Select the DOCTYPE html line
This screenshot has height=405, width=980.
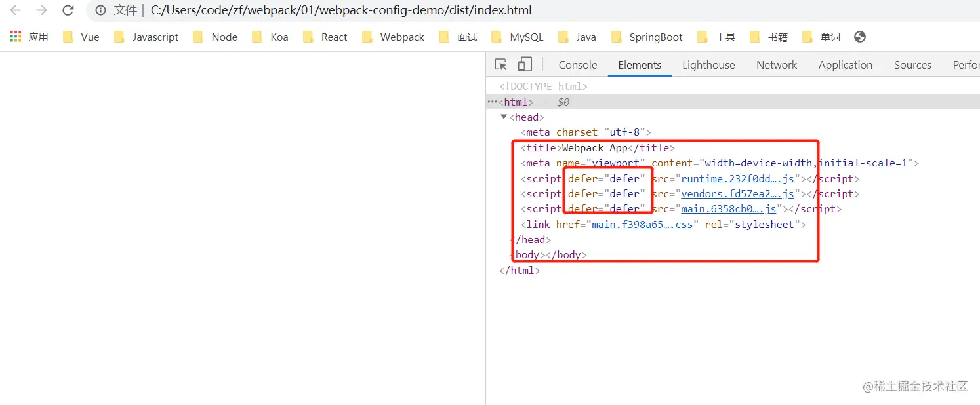[x=543, y=87]
